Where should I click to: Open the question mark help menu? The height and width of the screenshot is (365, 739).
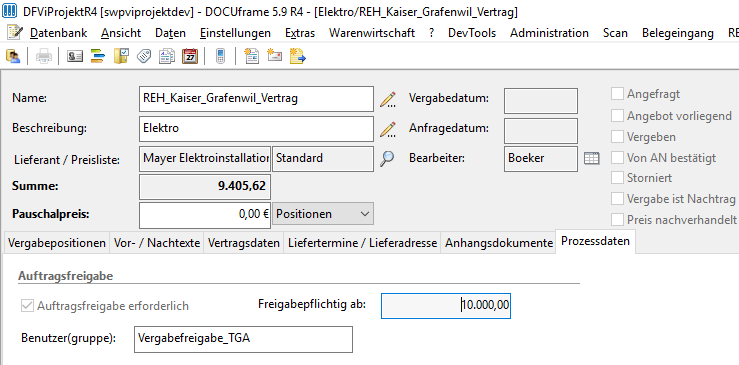click(431, 33)
